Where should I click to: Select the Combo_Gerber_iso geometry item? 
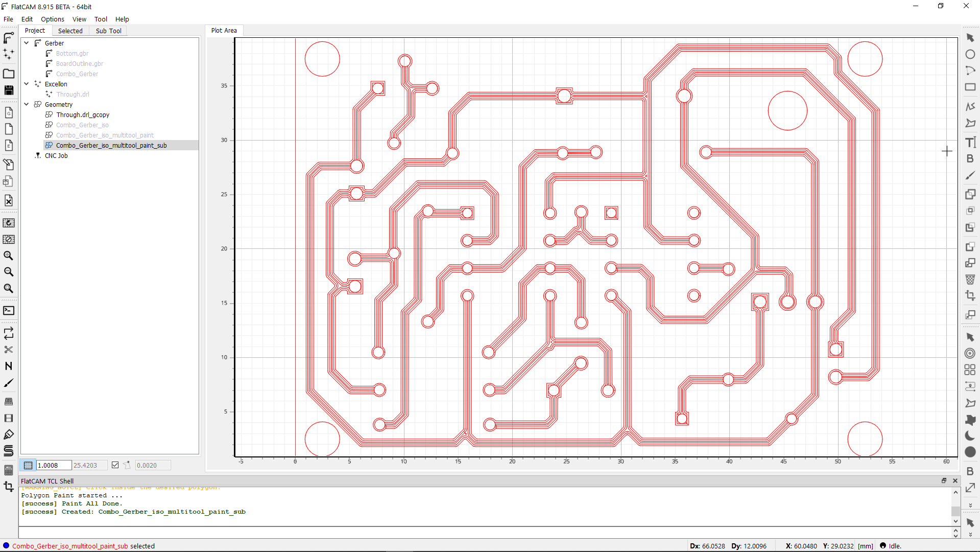pyautogui.click(x=82, y=125)
